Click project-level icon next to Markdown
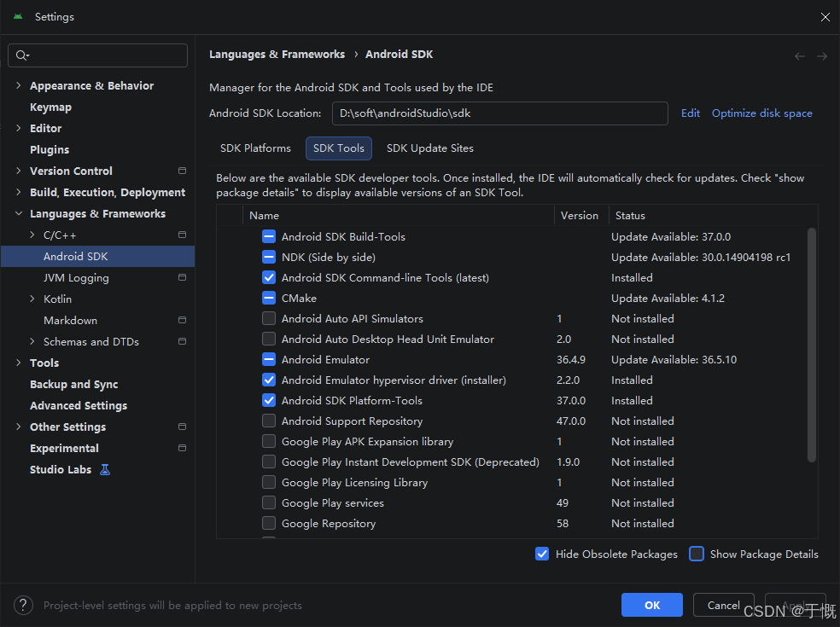This screenshot has width=840, height=627. [x=182, y=320]
